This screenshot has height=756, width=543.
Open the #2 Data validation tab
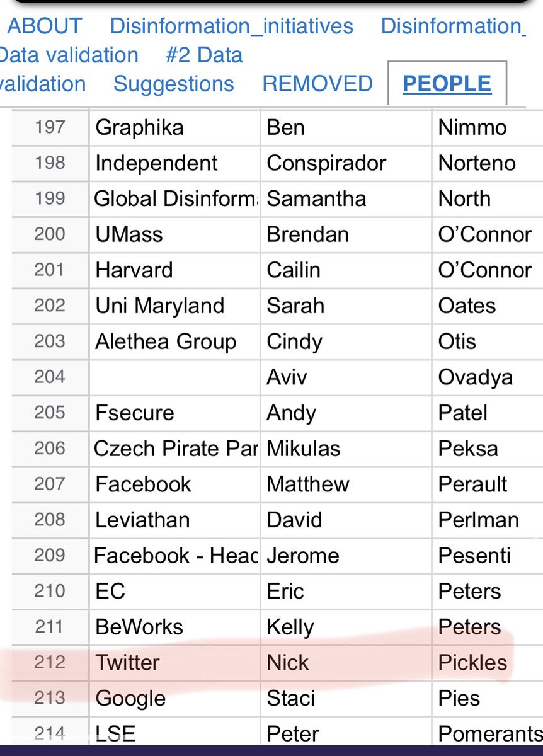coord(203,55)
